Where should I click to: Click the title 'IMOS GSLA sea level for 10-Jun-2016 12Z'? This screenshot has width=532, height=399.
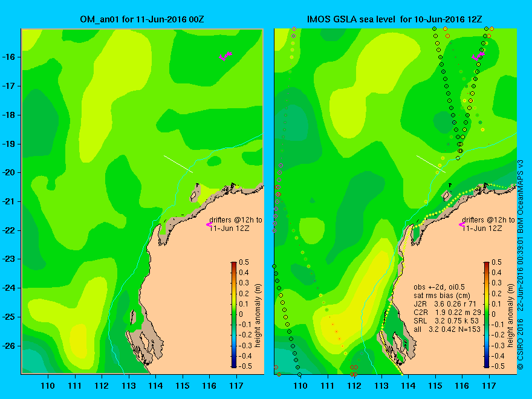click(x=395, y=19)
